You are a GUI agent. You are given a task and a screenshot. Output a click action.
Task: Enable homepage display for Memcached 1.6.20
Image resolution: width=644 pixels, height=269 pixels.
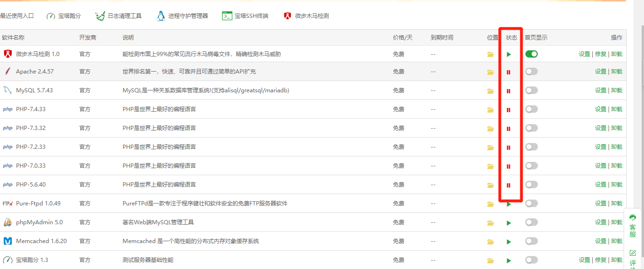(x=532, y=241)
